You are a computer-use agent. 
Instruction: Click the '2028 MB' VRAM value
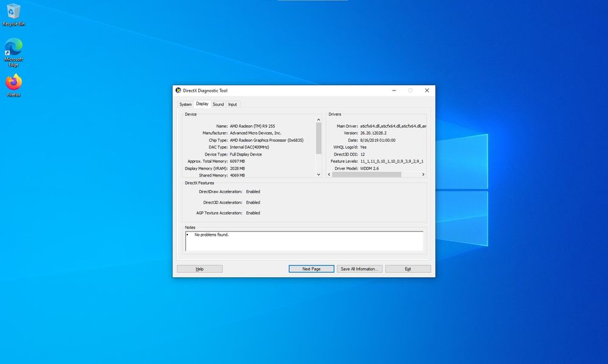click(237, 168)
